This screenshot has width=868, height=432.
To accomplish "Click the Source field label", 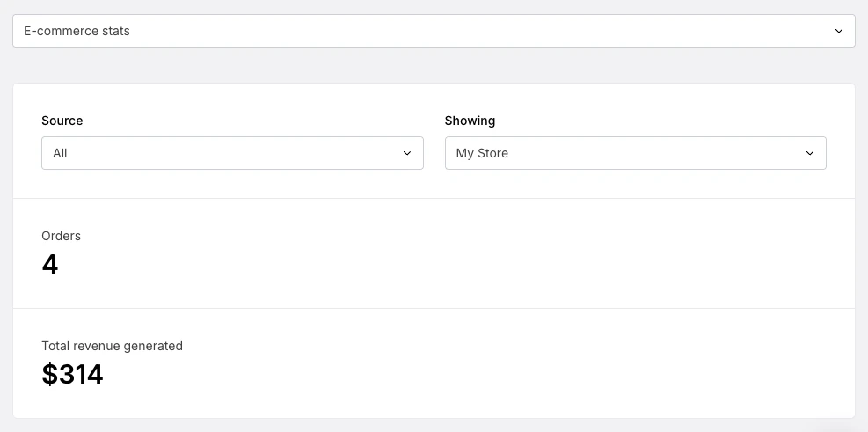I will tap(62, 121).
